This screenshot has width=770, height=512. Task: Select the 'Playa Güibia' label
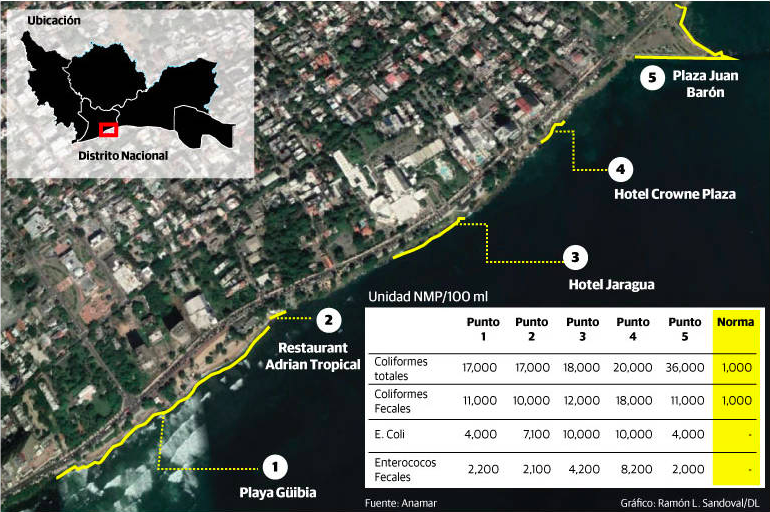(x=278, y=493)
